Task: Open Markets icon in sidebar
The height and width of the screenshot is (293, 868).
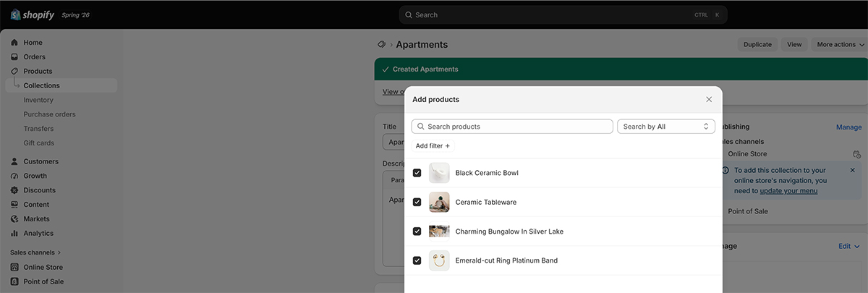Action: point(14,219)
